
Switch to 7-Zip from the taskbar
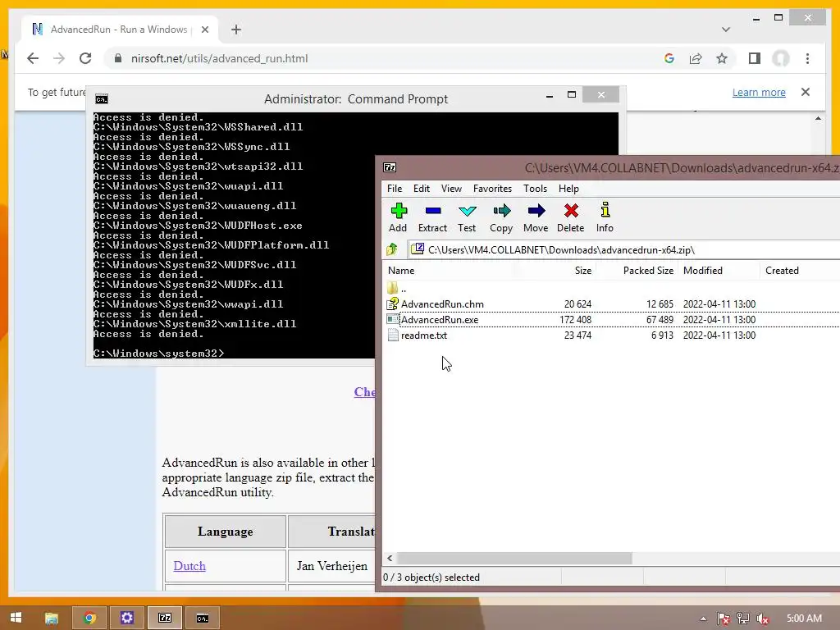coord(165,619)
